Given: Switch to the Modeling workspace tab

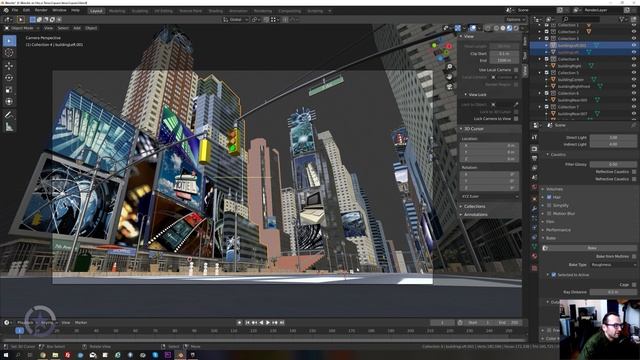Looking at the screenshot, I should click(x=117, y=11).
